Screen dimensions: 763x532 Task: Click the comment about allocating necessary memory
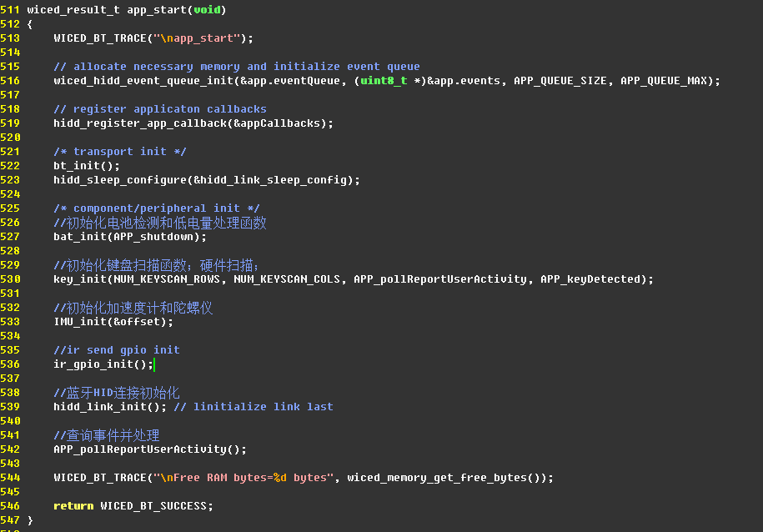pos(237,67)
